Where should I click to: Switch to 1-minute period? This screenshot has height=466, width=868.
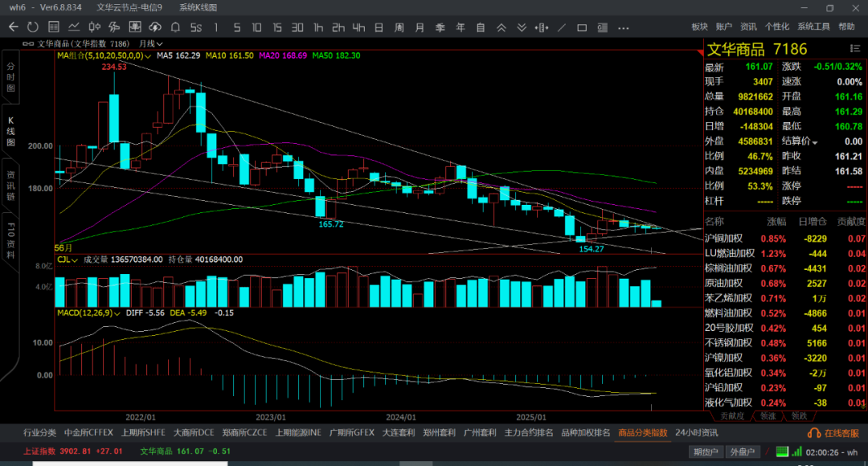(x=216, y=27)
